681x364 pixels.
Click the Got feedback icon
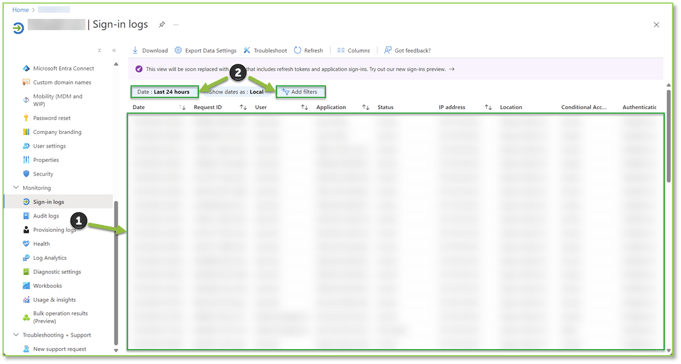(x=388, y=50)
